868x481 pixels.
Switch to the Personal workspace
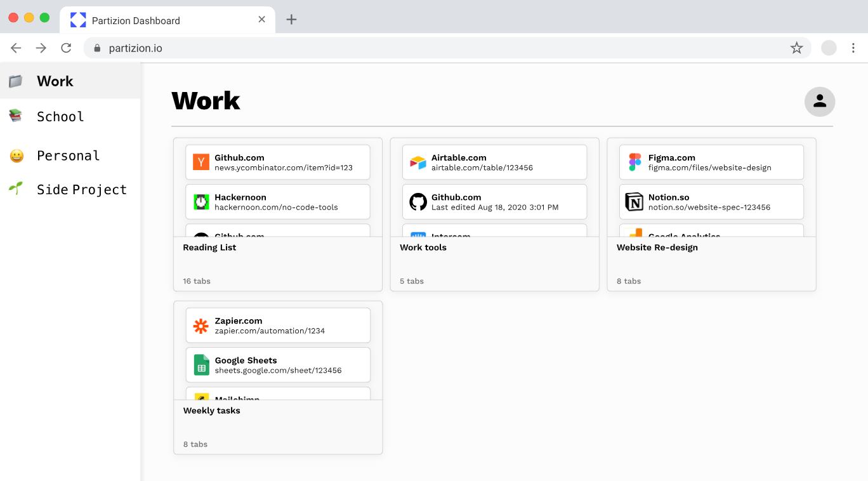68,156
